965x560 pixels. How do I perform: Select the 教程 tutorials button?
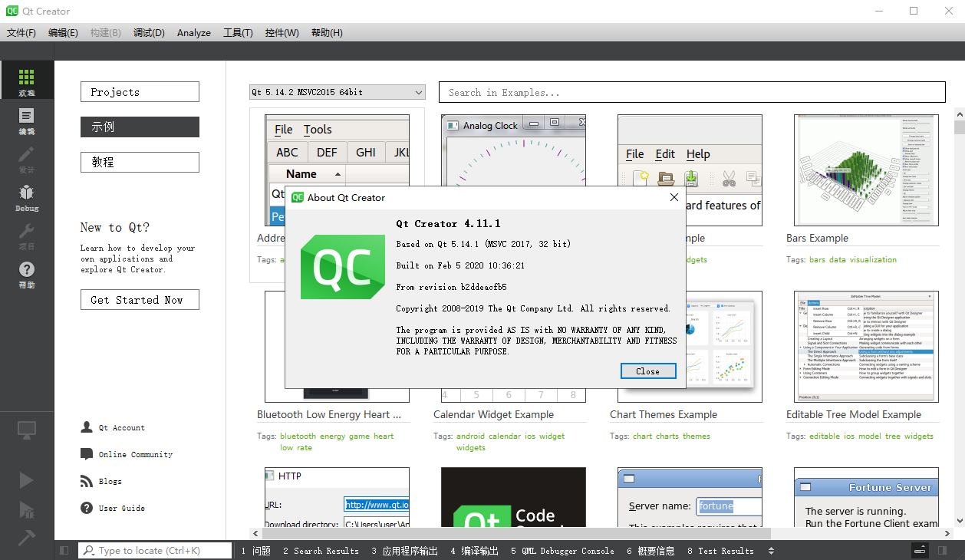pyautogui.click(x=140, y=163)
